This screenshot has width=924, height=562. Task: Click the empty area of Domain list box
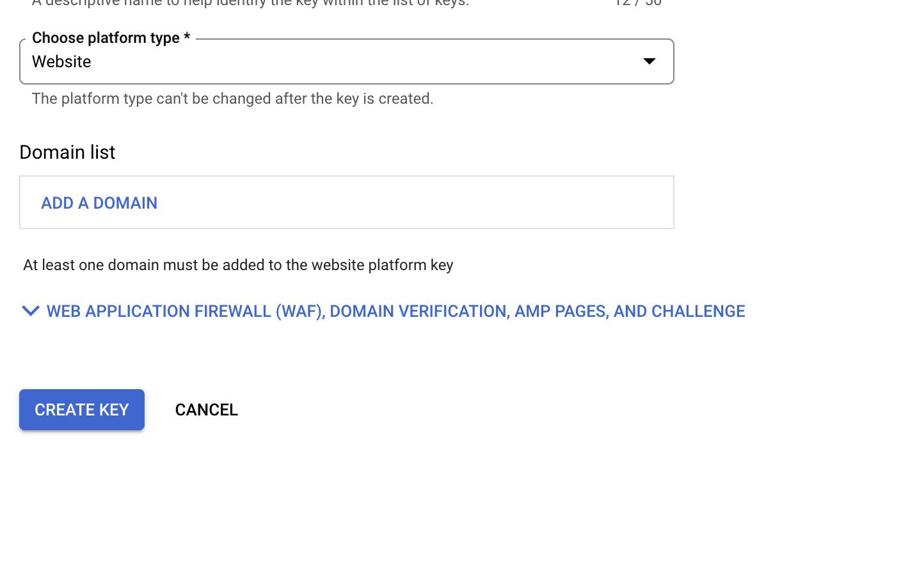(x=416, y=203)
